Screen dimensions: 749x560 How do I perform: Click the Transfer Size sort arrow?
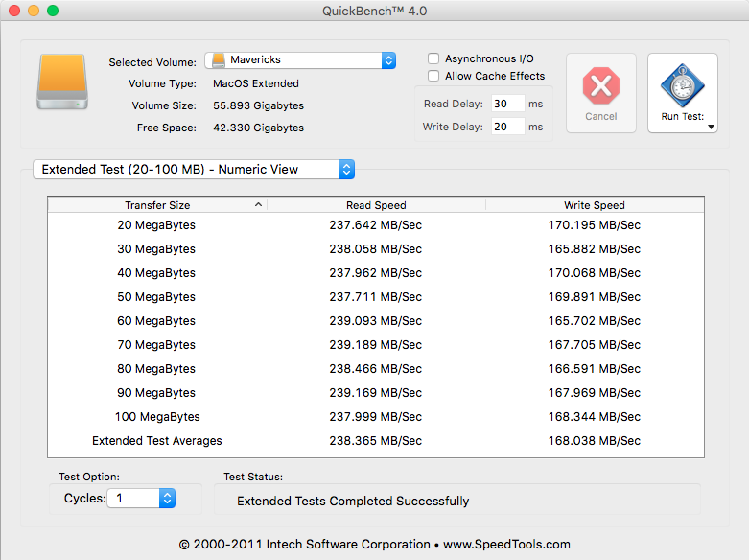coord(258,204)
